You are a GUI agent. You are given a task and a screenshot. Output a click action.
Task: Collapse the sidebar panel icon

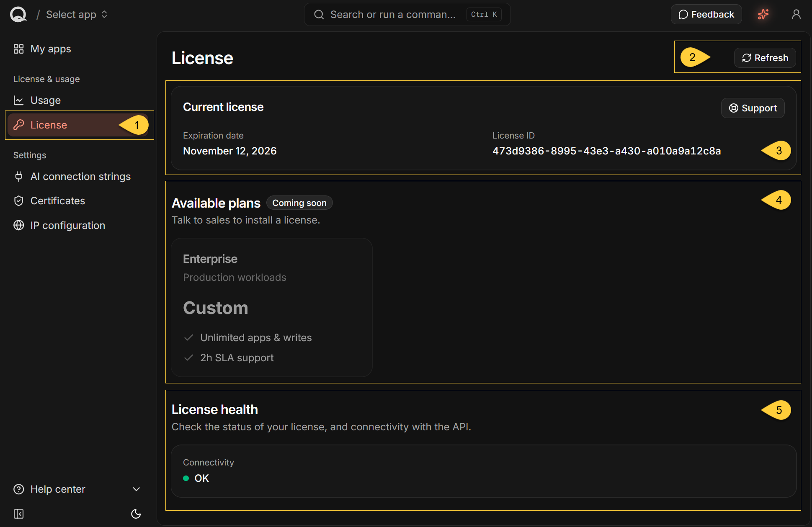click(x=19, y=514)
